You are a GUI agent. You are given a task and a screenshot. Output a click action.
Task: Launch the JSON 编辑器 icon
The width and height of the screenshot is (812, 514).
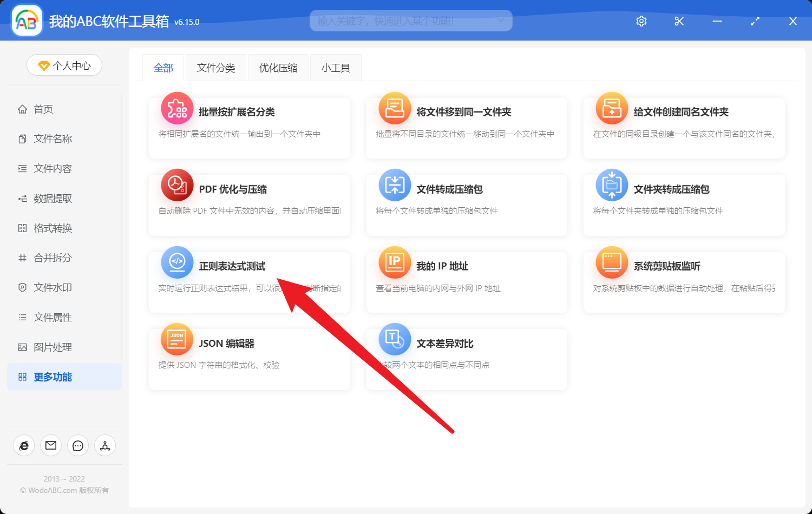coord(177,339)
